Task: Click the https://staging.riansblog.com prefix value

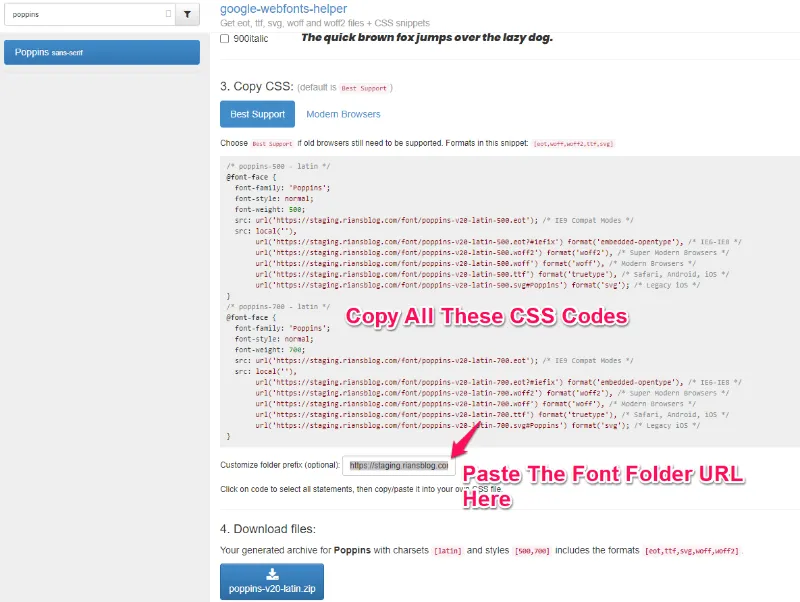Action: click(x=399, y=465)
